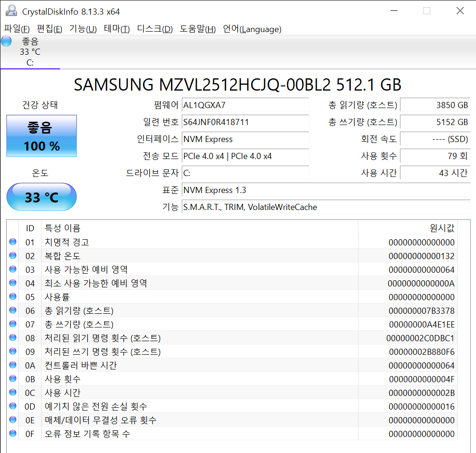
Task: Select attribute row 최소 사용 가능한 예비 영역
Action: click(232, 283)
